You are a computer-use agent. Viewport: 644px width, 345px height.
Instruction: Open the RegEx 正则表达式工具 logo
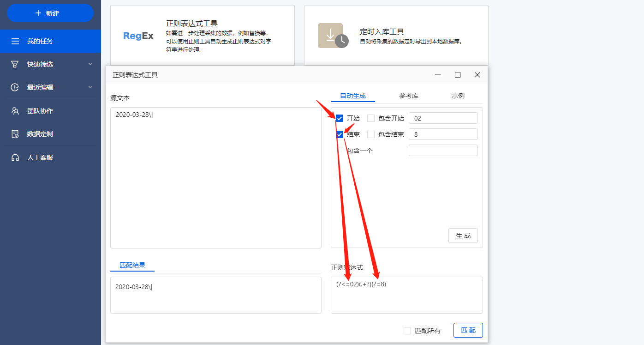(138, 36)
